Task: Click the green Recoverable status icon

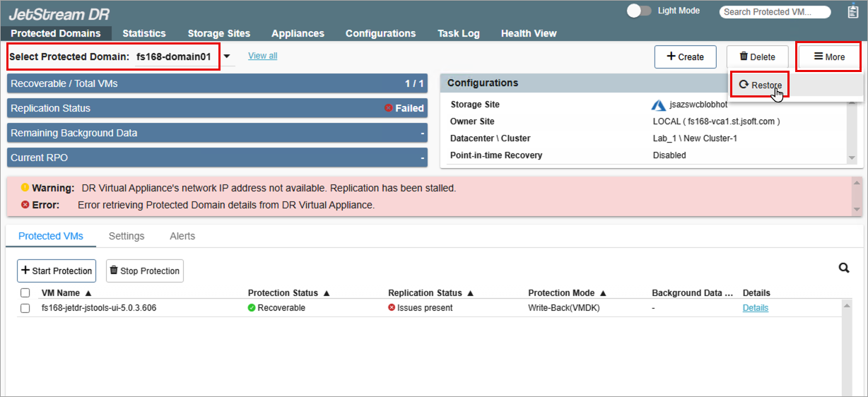Action: tap(252, 308)
